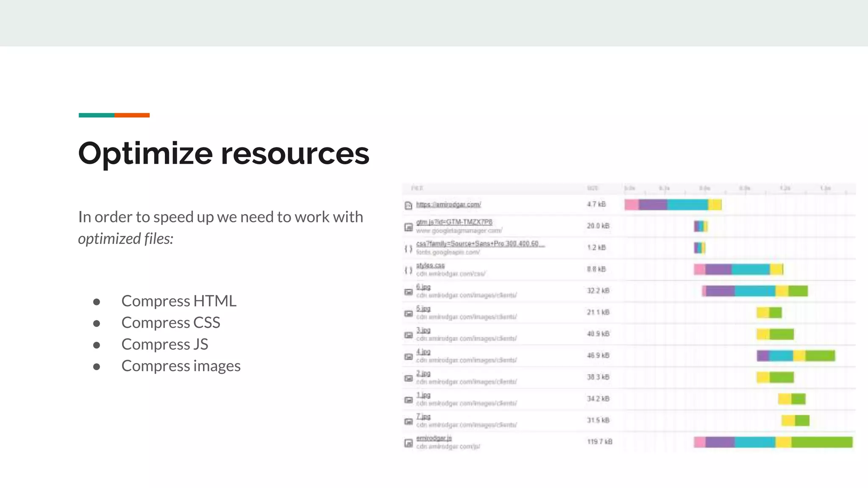Open the 2.jpg file link

(423, 373)
